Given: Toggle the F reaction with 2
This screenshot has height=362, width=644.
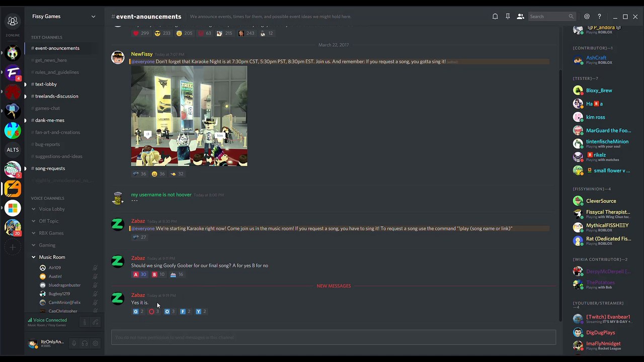Looking at the screenshot, I should [x=186, y=312].
